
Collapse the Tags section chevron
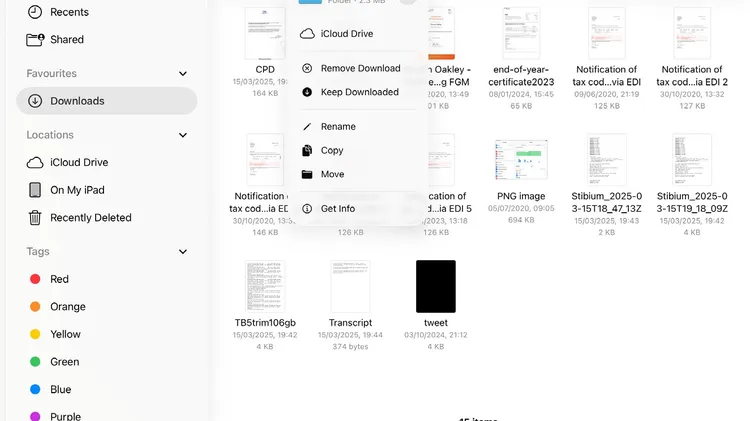[x=183, y=252]
